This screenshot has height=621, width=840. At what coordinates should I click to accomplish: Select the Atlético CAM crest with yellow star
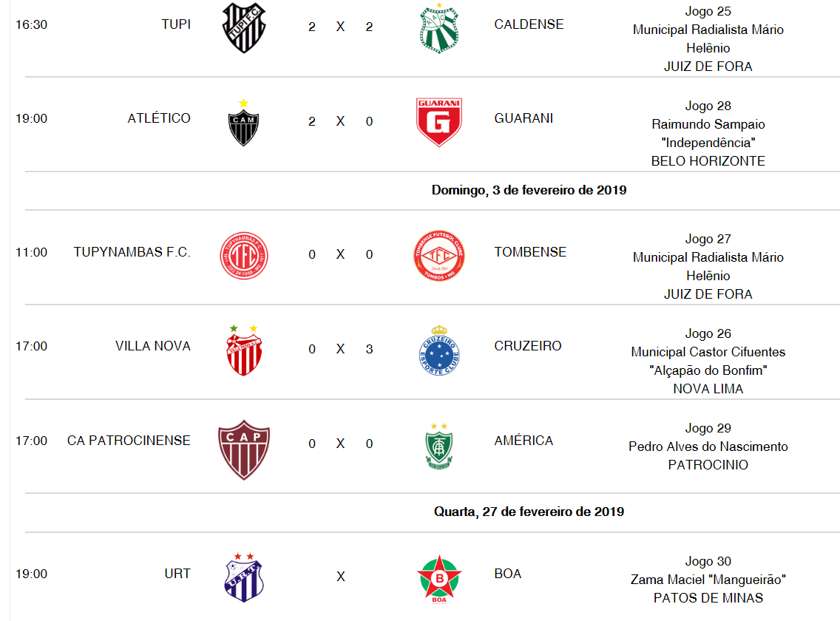click(x=244, y=123)
